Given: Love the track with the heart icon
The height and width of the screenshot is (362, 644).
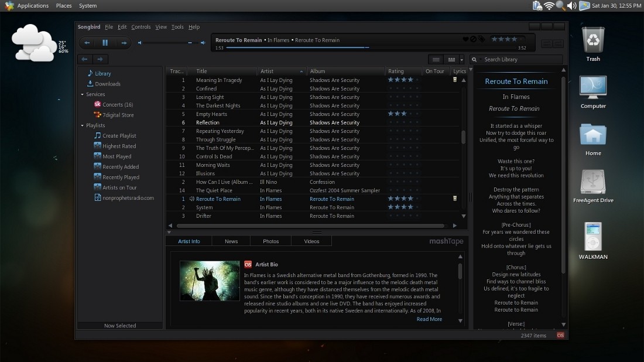Looking at the screenshot, I should (x=466, y=39).
